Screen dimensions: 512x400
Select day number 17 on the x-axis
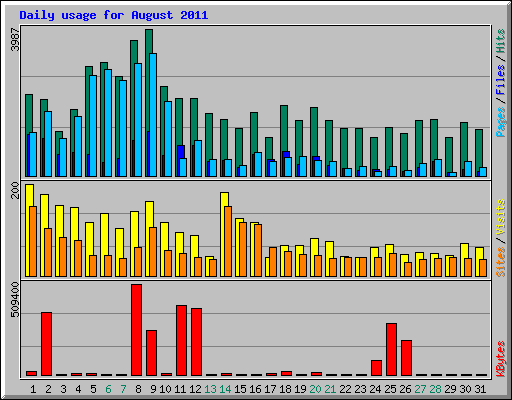coord(270,389)
